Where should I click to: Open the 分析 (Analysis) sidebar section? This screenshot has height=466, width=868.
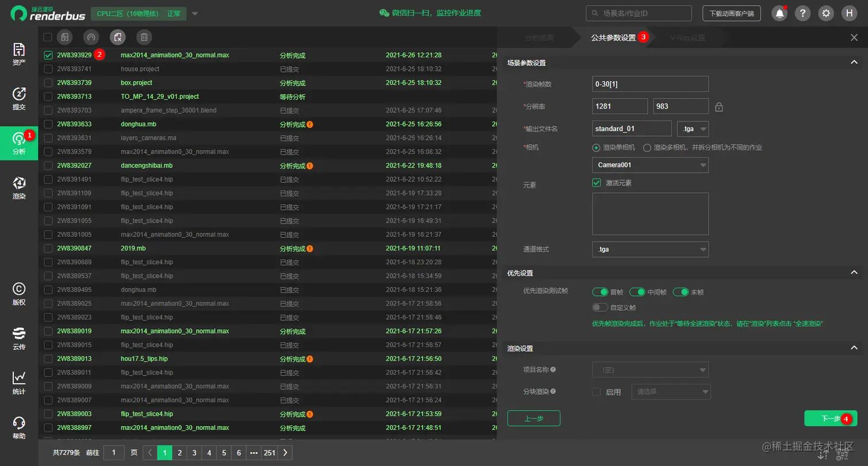tap(19, 143)
